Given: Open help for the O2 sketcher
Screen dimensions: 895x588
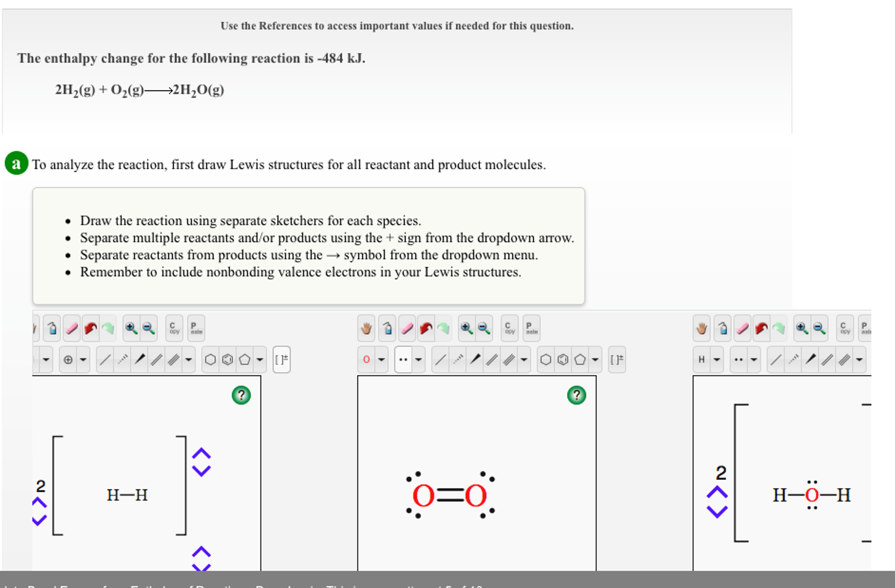Looking at the screenshot, I should (x=576, y=395).
